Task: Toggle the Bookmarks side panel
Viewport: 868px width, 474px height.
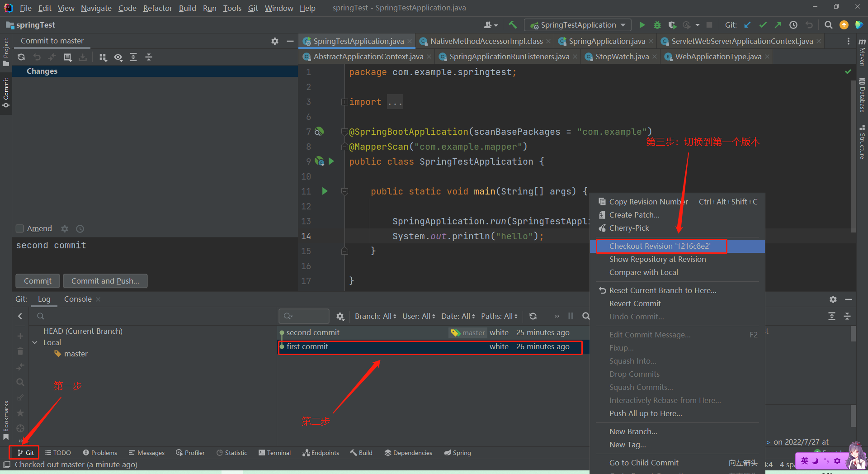Action: point(6,420)
